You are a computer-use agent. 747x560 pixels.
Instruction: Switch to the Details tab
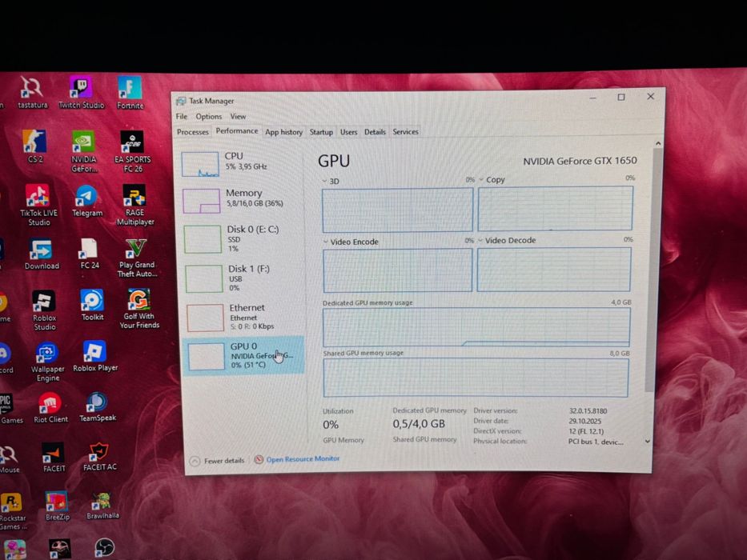(x=375, y=132)
